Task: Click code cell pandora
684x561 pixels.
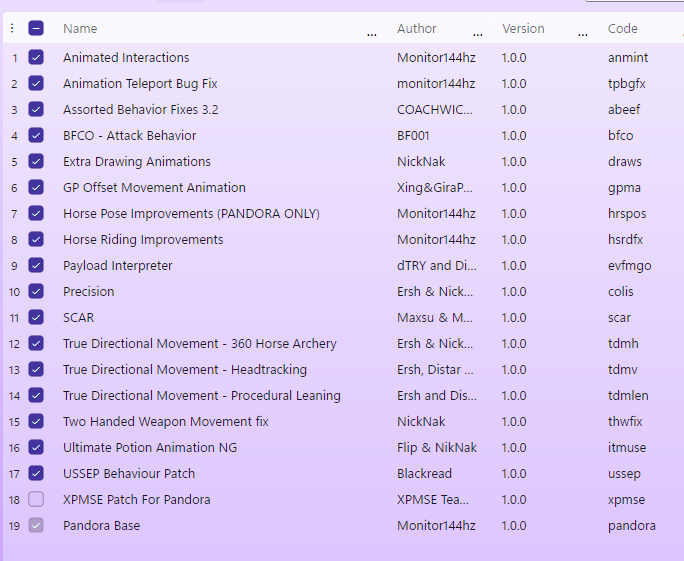Action: 632,526
